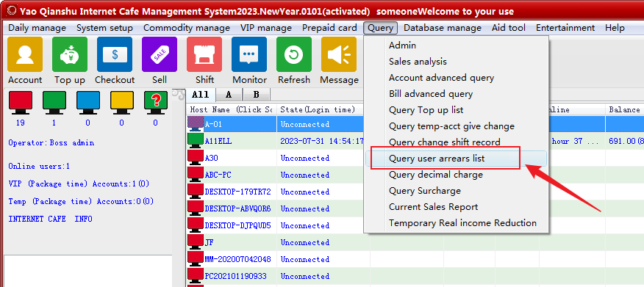Click the application logo in title bar
The width and height of the screenshot is (644, 287).
pos(12,11)
